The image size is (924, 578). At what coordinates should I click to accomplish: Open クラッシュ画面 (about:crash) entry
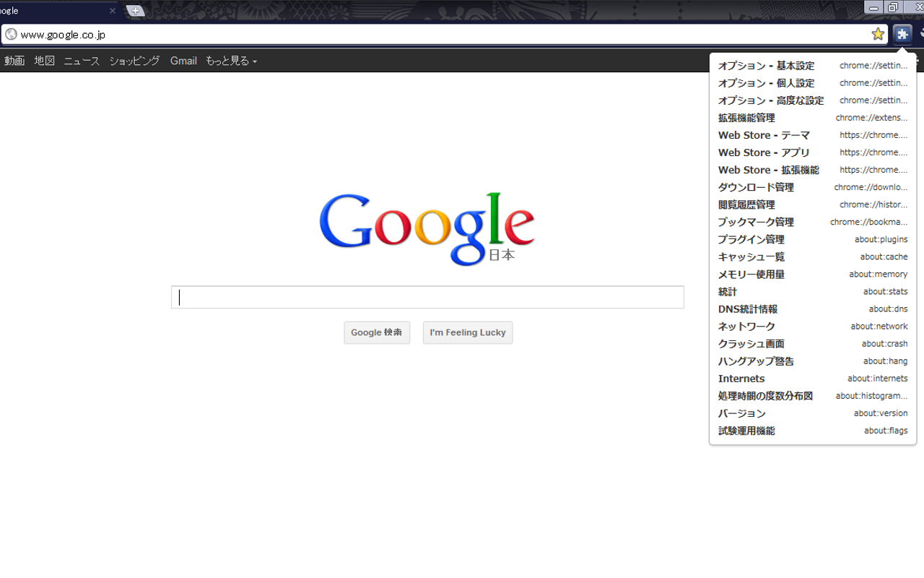[813, 344]
